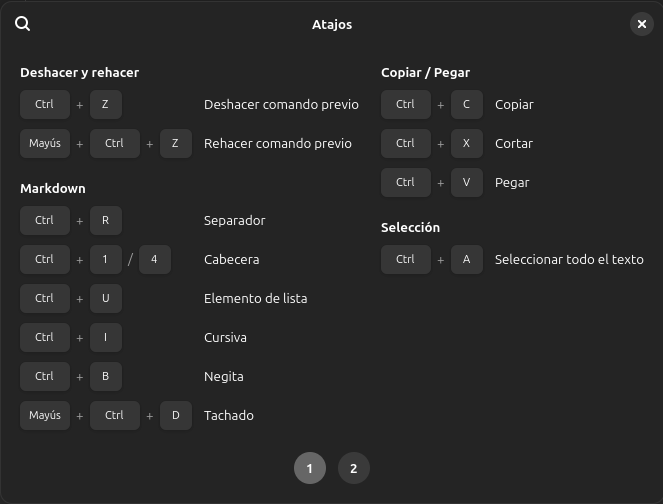663x504 pixels.
Task: Click the U key for Elemento de lista
Action: pyautogui.click(x=105, y=299)
